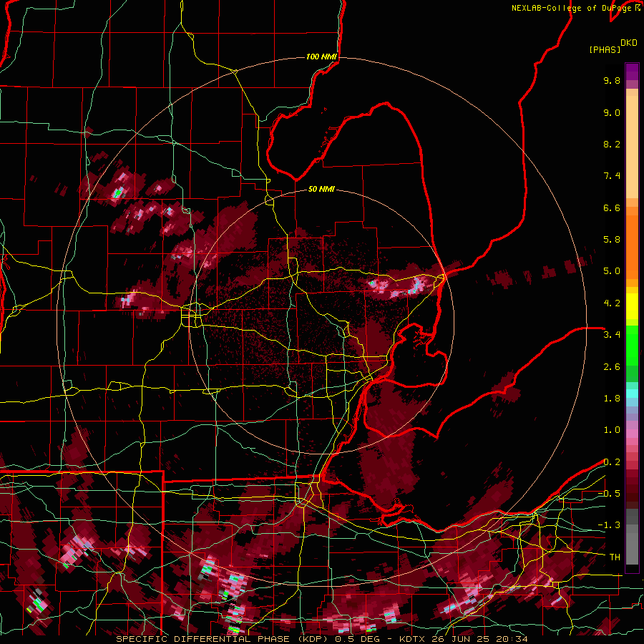Select the 1.8 scale value
Image resolution: width=644 pixels, height=644 pixels.
tap(612, 399)
